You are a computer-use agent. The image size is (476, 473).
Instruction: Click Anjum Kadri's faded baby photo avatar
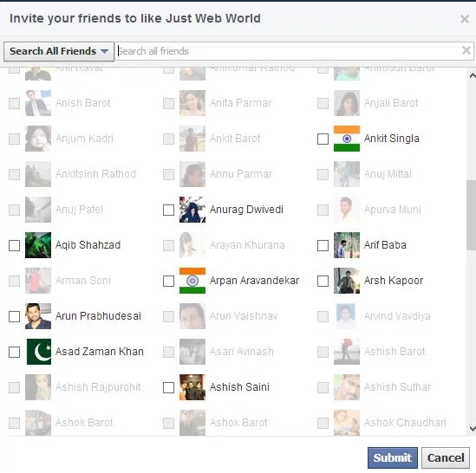coord(38,139)
